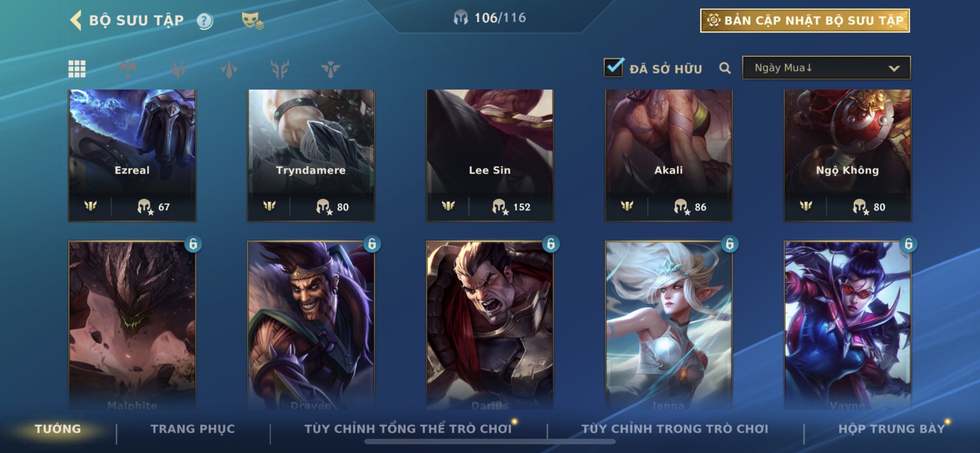Open the Ngày Mua sort dropdown

click(826, 68)
